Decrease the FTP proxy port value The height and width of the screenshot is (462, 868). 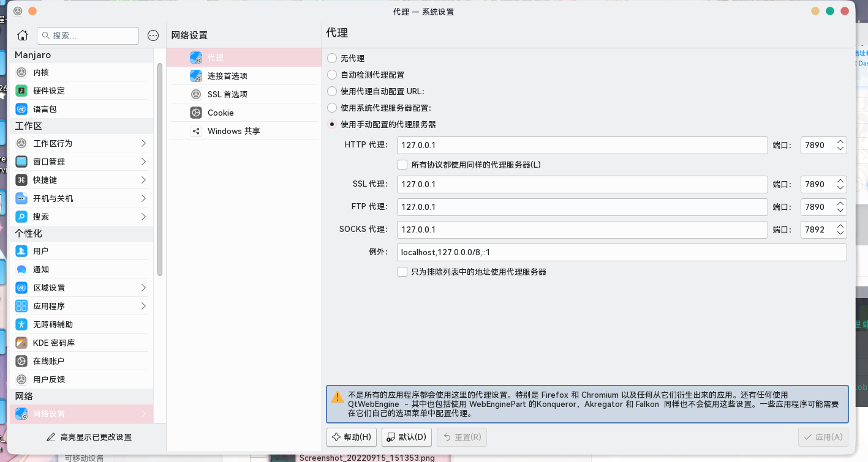coord(840,211)
